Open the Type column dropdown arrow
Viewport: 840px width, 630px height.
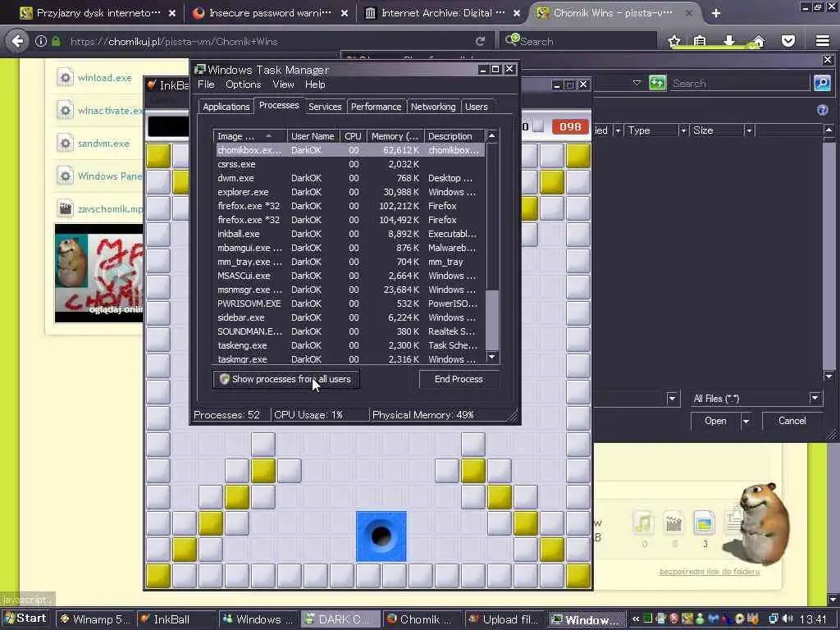pos(683,130)
